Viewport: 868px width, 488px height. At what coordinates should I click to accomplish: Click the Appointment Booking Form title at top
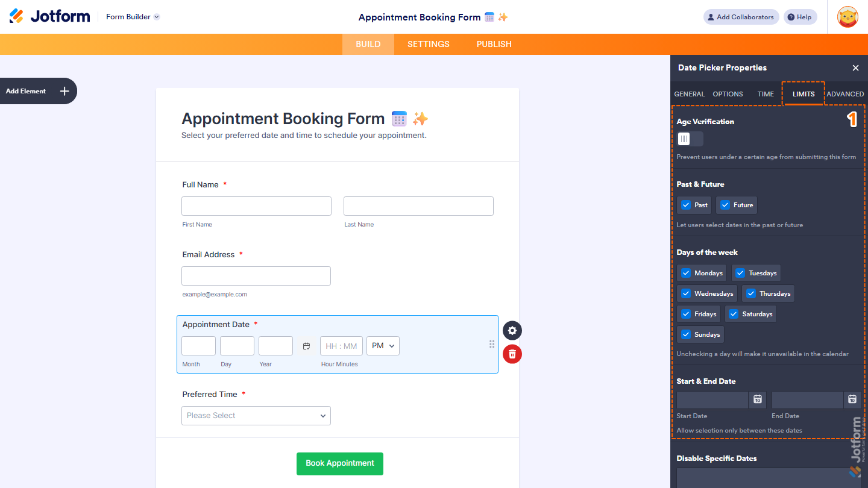tap(433, 17)
